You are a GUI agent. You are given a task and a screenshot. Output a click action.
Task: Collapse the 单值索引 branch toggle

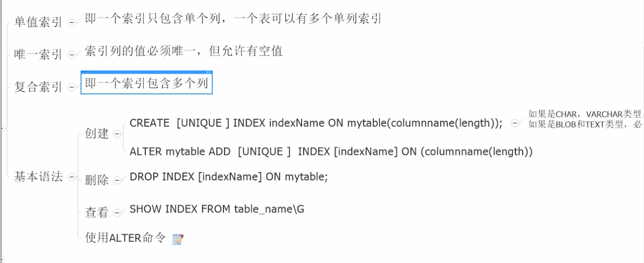(x=72, y=23)
